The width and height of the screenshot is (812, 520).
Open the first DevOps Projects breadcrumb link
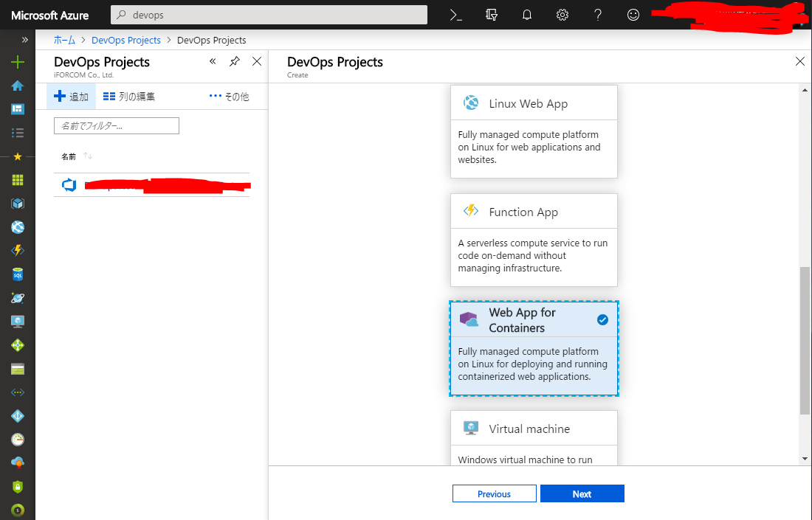pyautogui.click(x=125, y=41)
